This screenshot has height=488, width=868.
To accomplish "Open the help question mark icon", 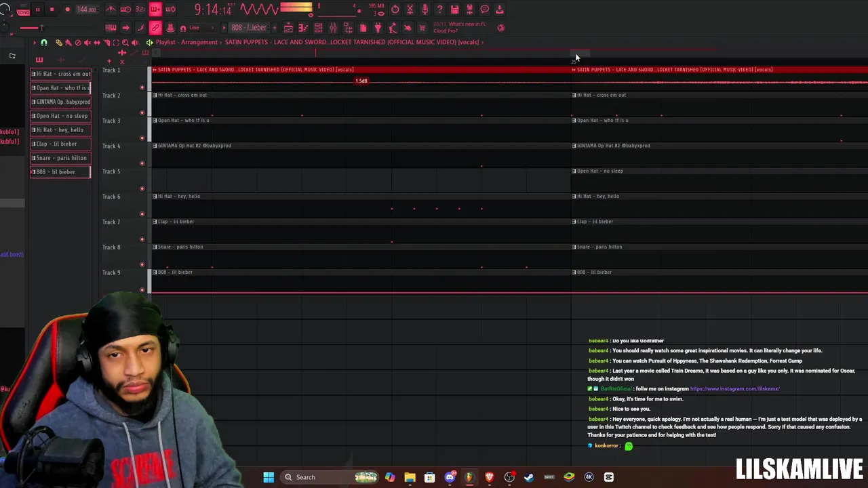I will pyautogui.click(x=439, y=9).
